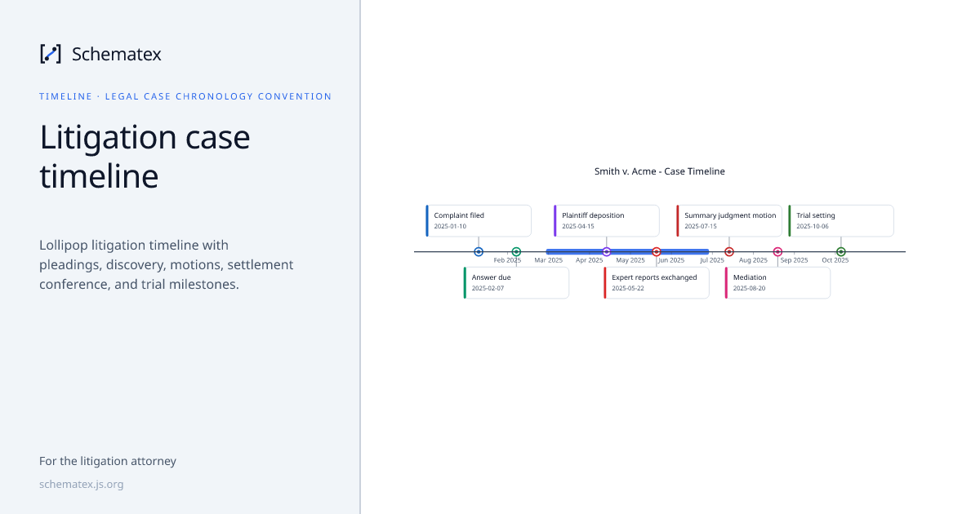980x514 pixels.
Task: Click the Schematex brand name
Action: pos(116,54)
